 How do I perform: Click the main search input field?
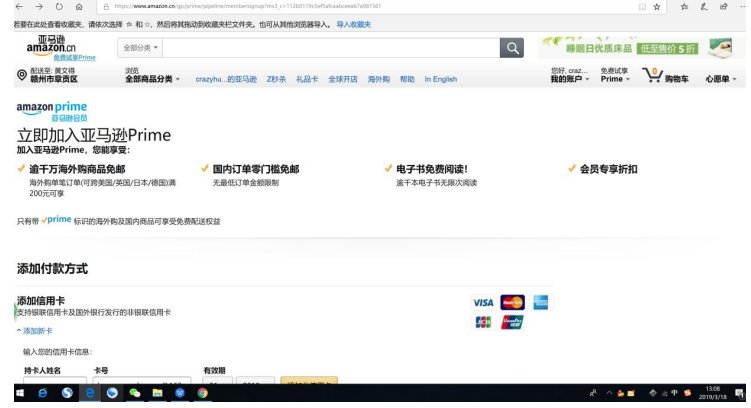(x=331, y=47)
